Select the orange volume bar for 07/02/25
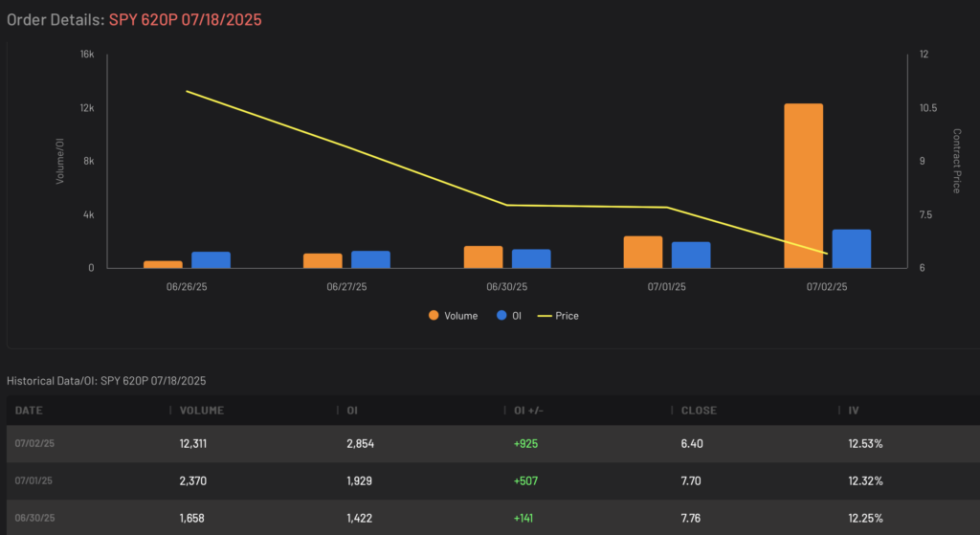This screenshot has height=535, width=980. [x=803, y=186]
